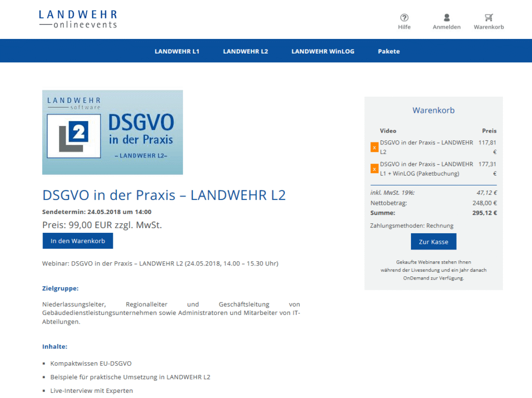Click the price 117,81 € in cart
The width and height of the screenshot is (532, 398).
pos(487,147)
